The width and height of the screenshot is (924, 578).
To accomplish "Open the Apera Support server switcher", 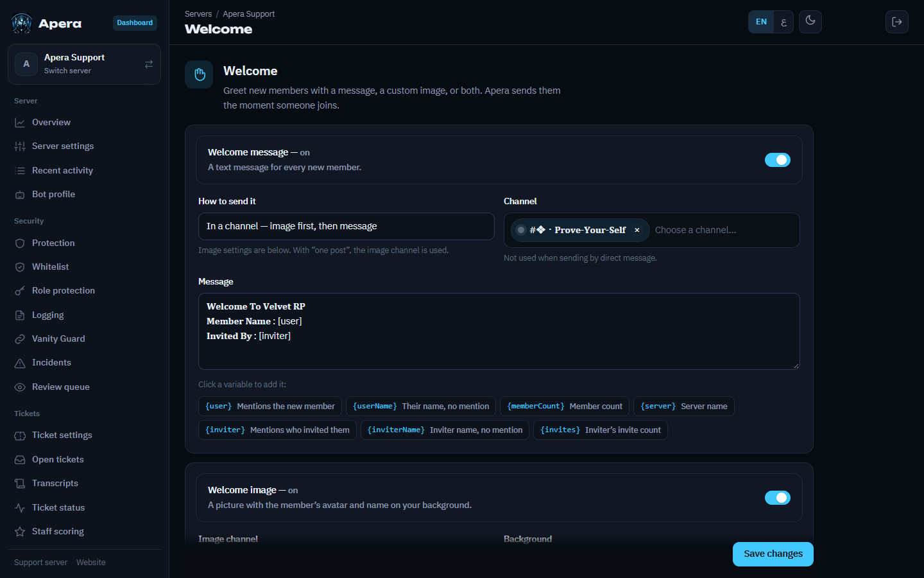I will [x=84, y=64].
